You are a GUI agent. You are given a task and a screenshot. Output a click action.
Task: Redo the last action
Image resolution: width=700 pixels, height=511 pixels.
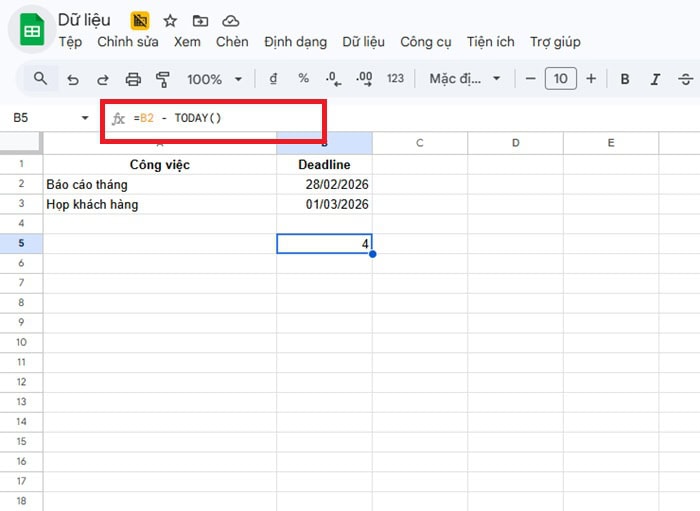pyautogui.click(x=102, y=79)
